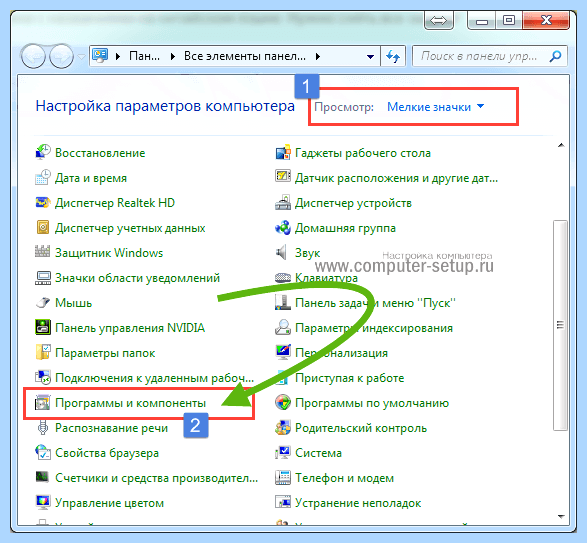
Task: Click the scrollbar up arrow
Action: (x=561, y=145)
